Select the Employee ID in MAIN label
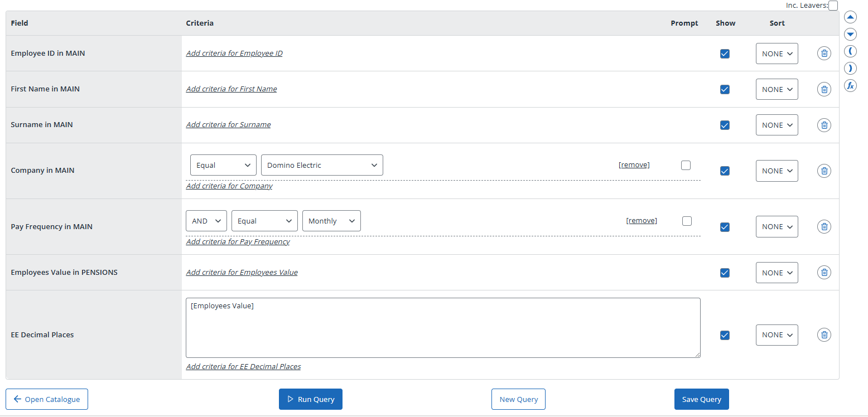The width and height of the screenshot is (868, 417). (48, 54)
